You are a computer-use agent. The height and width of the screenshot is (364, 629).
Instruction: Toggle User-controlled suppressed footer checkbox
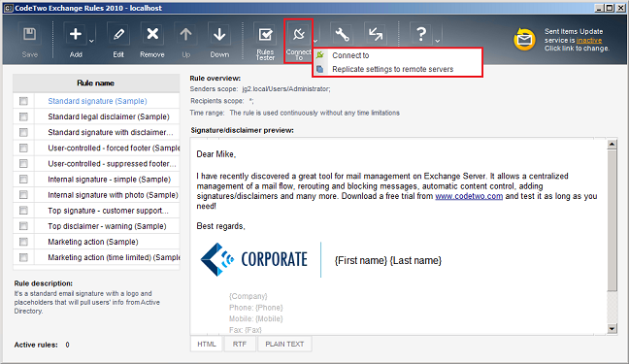coord(23,164)
